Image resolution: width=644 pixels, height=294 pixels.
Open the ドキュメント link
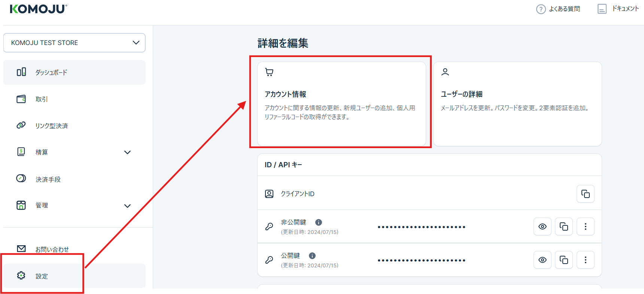coord(618,9)
